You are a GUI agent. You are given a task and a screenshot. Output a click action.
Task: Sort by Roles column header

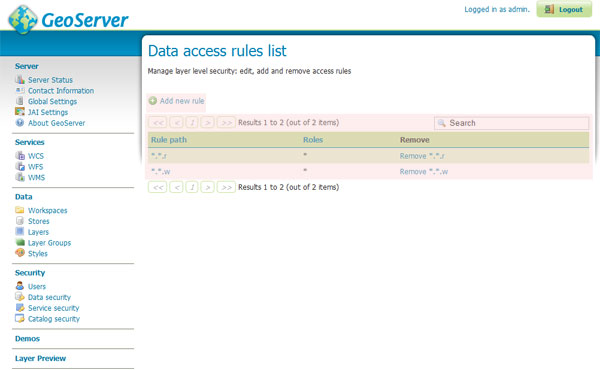tap(313, 140)
